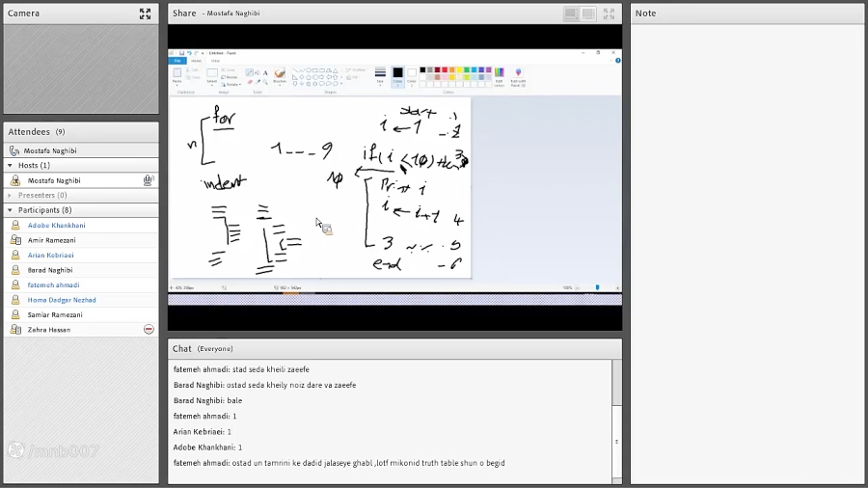Select the Brushes tool in Paint

pyautogui.click(x=280, y=74)
